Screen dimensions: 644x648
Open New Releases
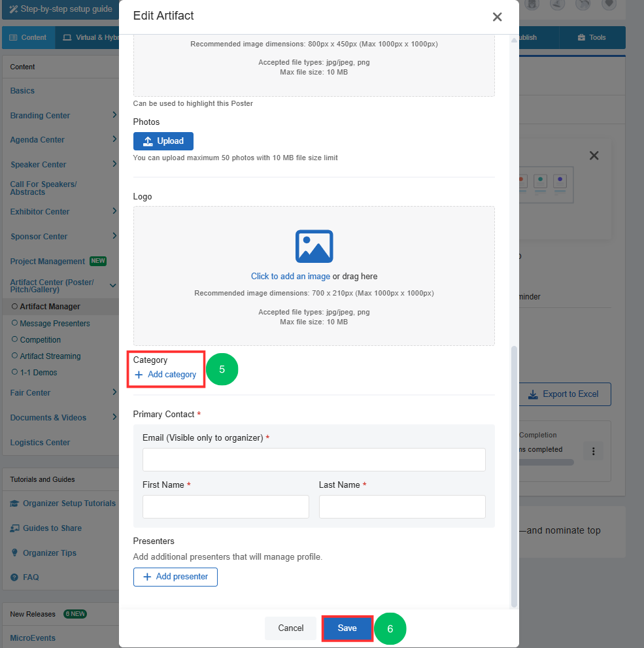point(33,614)
